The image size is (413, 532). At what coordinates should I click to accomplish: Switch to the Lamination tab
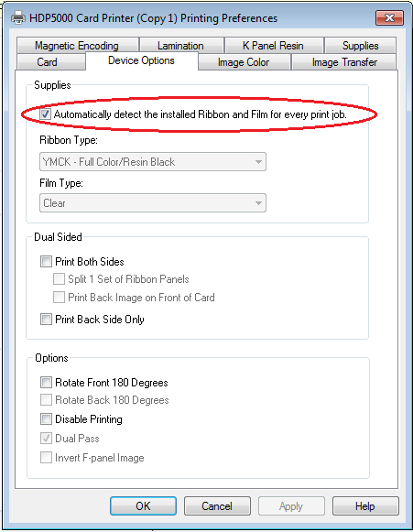point(181,46)
